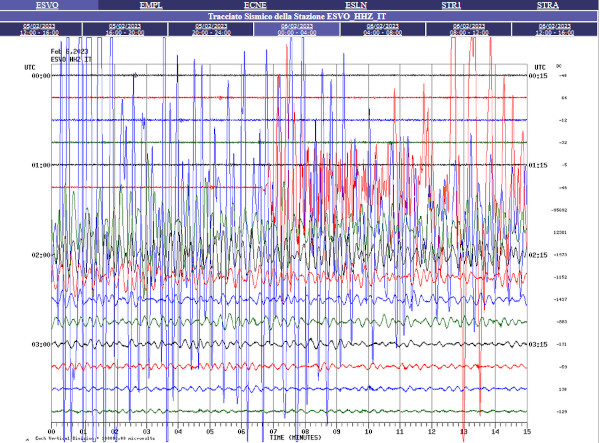The height and width of the screenshot is (443, 600).
Task: Select the 05/02/2023 16:00-20:00 time window
Action: [x=128, y=30]
